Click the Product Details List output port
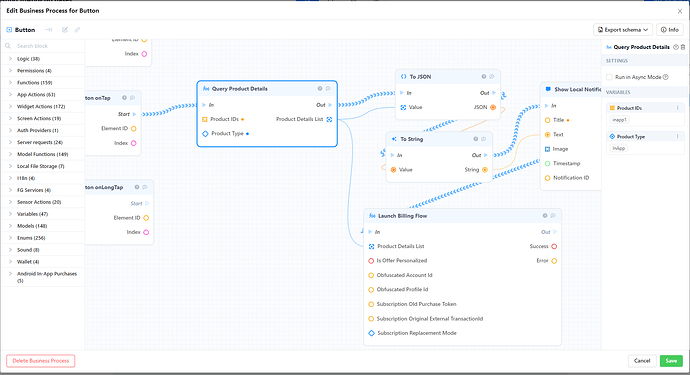Viewport: 690px width, 375px height. tap(329, 119)
